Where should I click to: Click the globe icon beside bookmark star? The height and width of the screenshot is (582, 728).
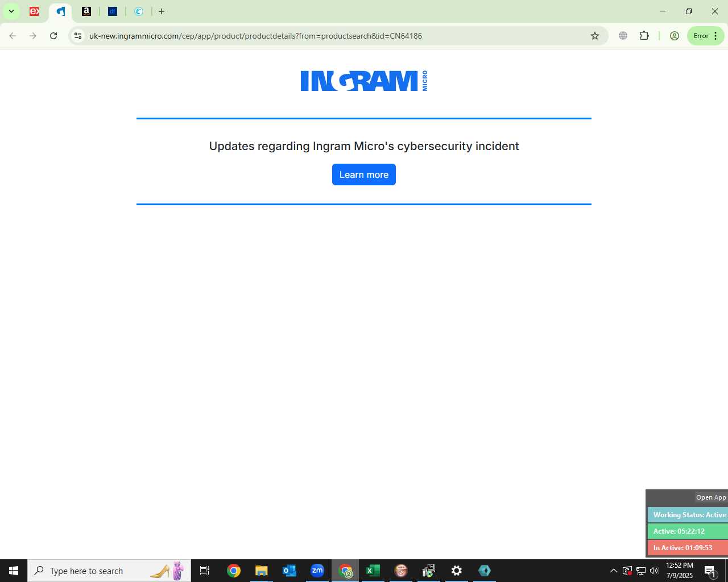pyautogui.click(x=623, y=36)
